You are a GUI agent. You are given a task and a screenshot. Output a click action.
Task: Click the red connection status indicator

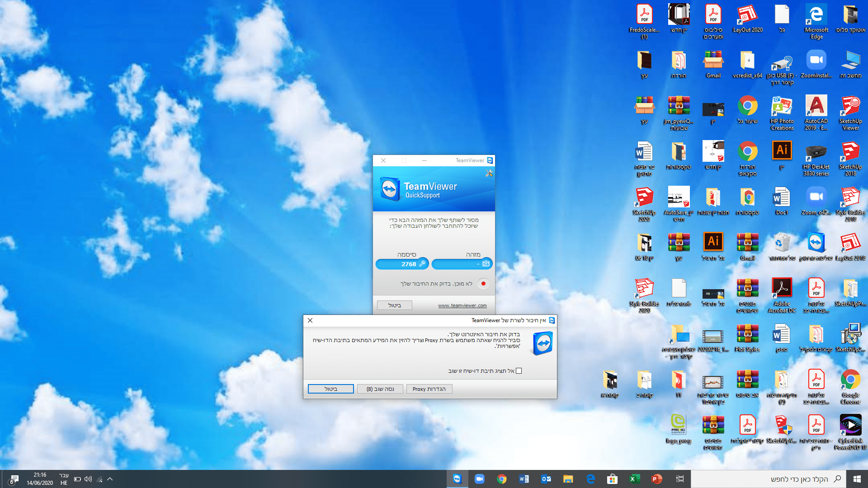point(483,284)
